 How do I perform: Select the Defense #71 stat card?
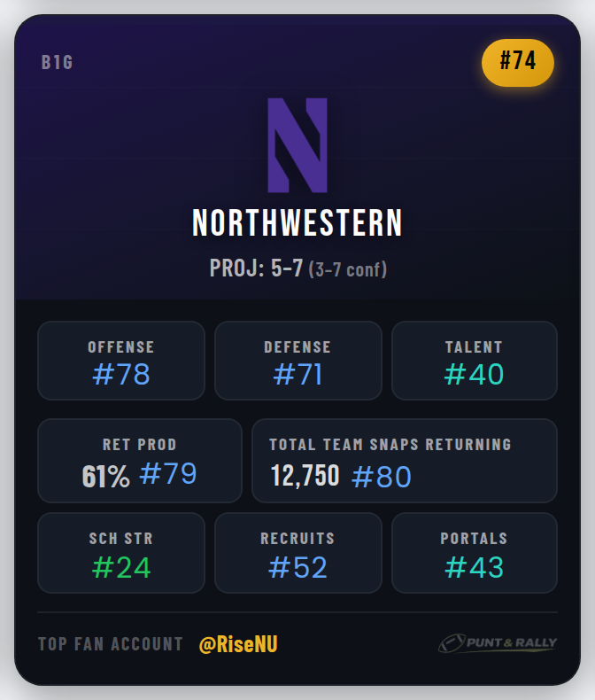(297, 361)
